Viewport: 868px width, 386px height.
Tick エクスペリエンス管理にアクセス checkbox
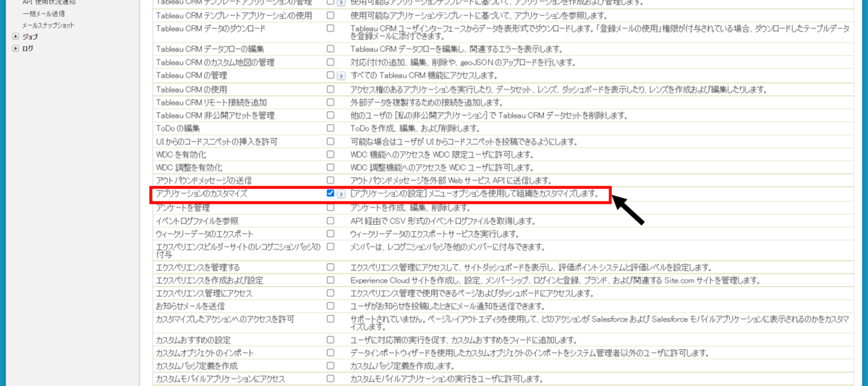pos(331,293)
